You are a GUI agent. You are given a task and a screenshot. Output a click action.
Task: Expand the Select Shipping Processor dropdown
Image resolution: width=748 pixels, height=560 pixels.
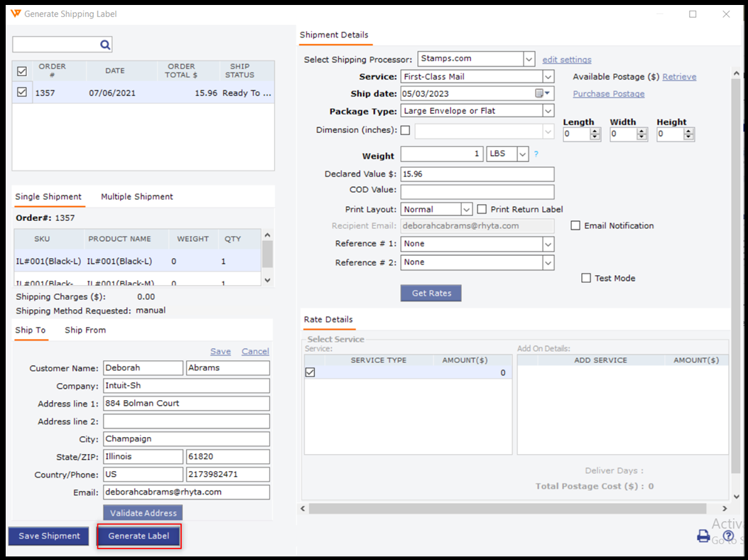coord(529,59)
